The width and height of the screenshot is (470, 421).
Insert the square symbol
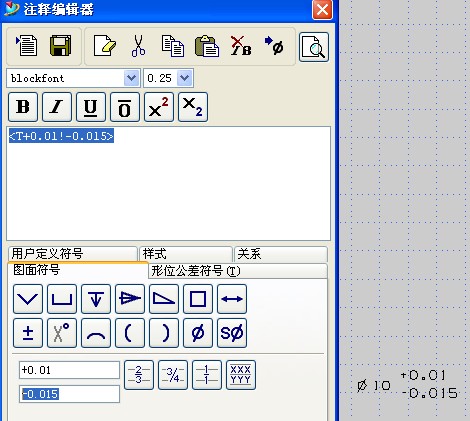point(198,299)
